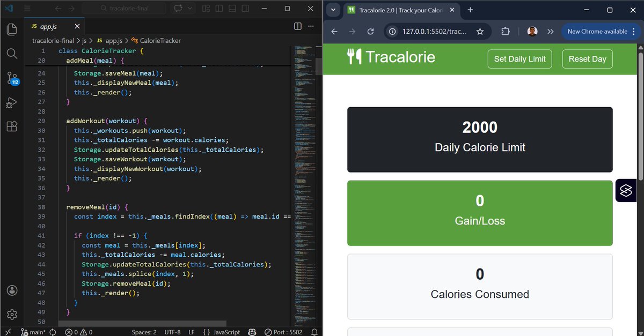644x336 pixels.
Task: Close the Tracalorie 2.0 Chrome tab
Action: [452, 10]
